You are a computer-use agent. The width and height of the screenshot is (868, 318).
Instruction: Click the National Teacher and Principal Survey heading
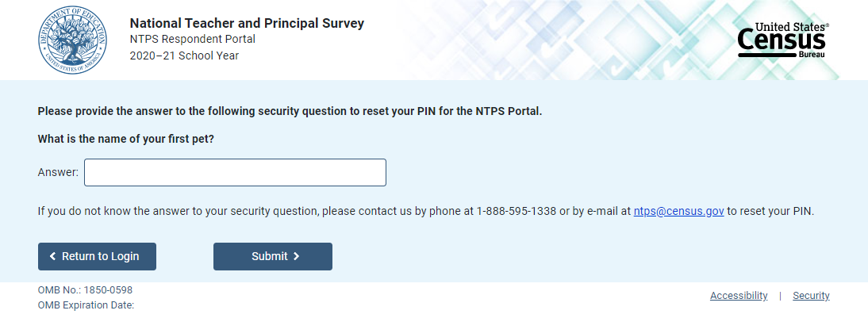pyautogui.click(x=247, y=23)
